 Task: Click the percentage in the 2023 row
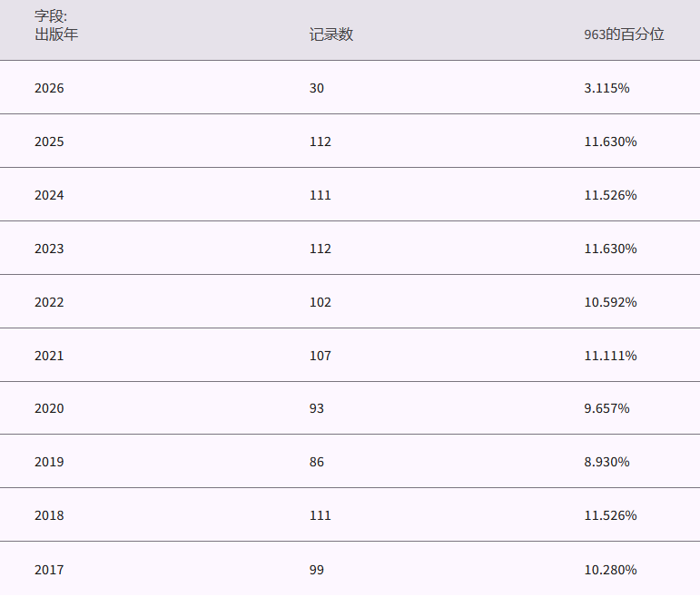pos(610,249)
